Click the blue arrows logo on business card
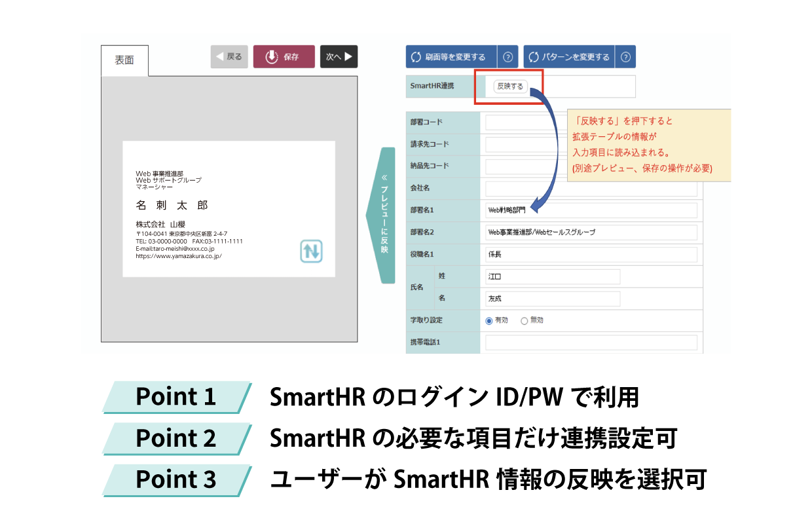Viewport: 812px width, 524px height. (x=311, y=252)
